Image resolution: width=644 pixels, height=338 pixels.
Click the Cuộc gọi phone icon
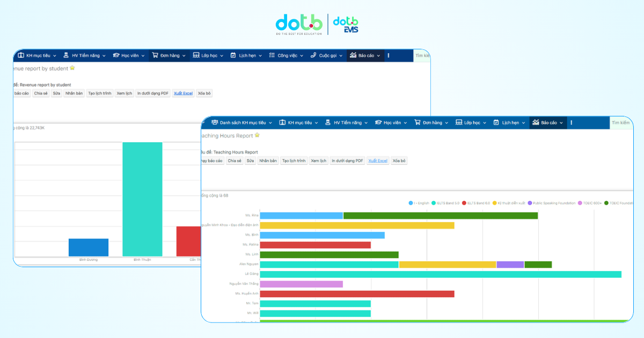click(313, 55)
